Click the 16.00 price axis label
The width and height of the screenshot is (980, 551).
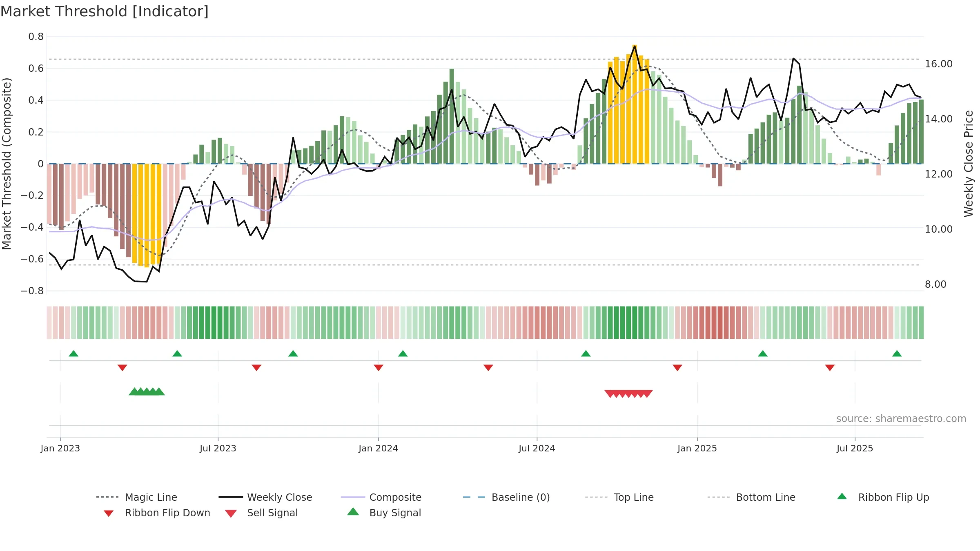pyautogui.click(x=939, y=64)
